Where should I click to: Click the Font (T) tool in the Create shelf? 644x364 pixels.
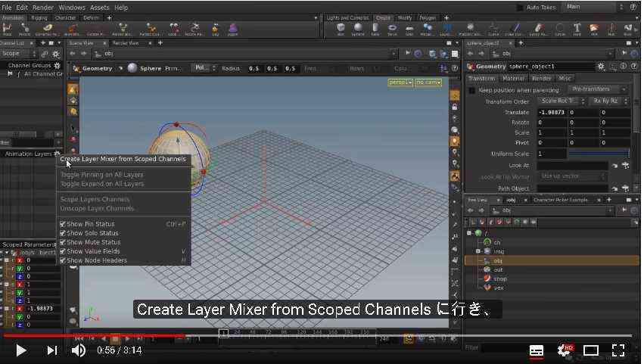[577, 28]
